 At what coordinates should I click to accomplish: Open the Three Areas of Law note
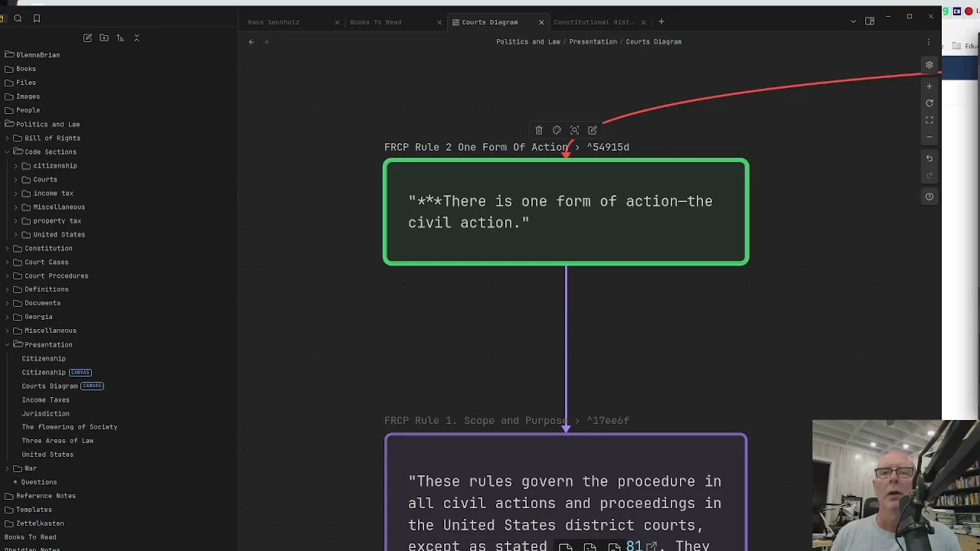point(57,441)
